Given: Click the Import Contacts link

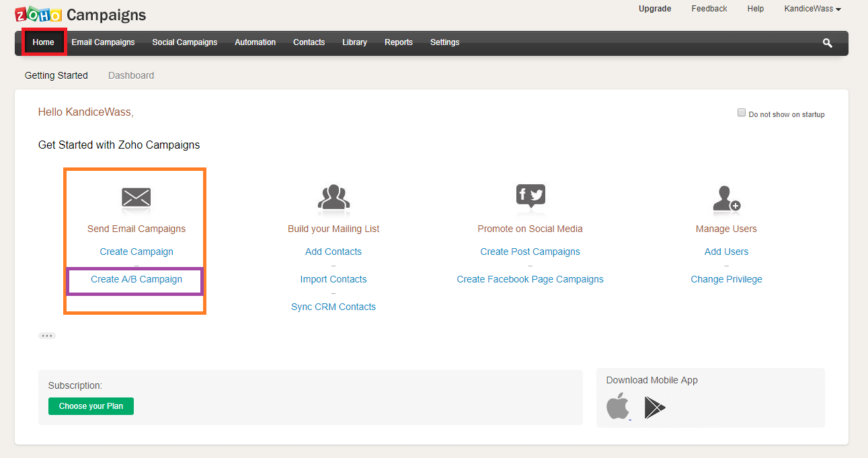Looking at the screenshot, I should (x=333, y=279).
